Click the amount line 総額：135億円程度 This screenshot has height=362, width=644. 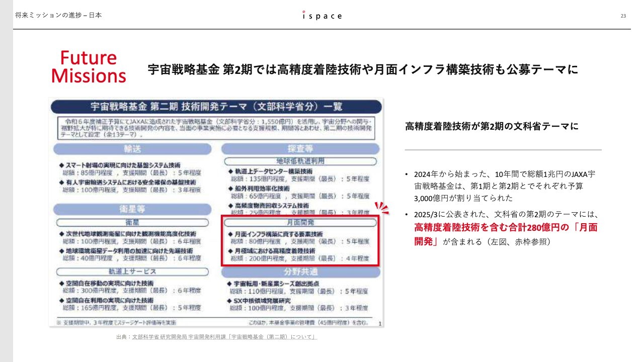tap(299, 178)
